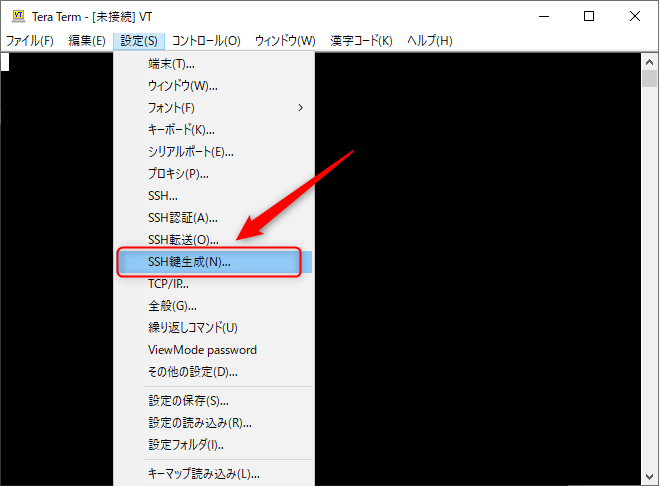Open TCP/IP... settings
Image resolution: width=659 pixels, height=486 pixels.
tap(169, 283)
